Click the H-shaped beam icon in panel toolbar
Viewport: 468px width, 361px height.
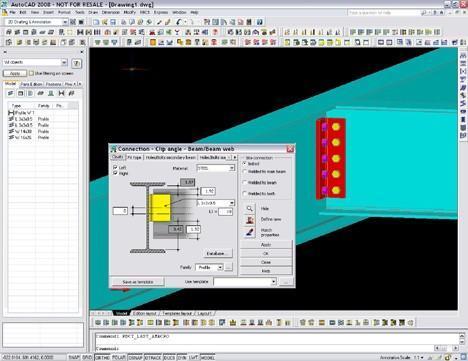pos(61,93)
